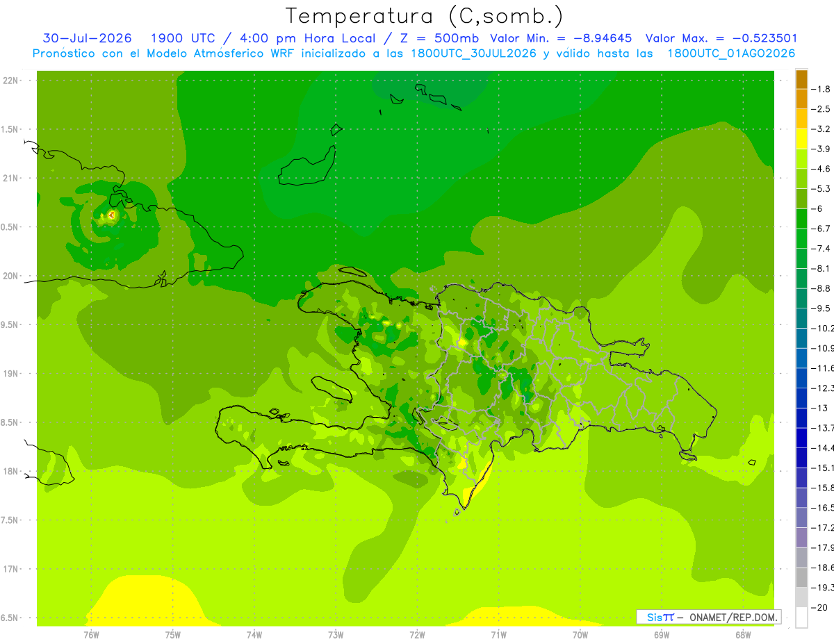Pick the dark blue swatch between -13.7 and -14.4
Image resolution: width=834 pixels, height=644 pixels.
pyautogui.click(x=801, y=438)
